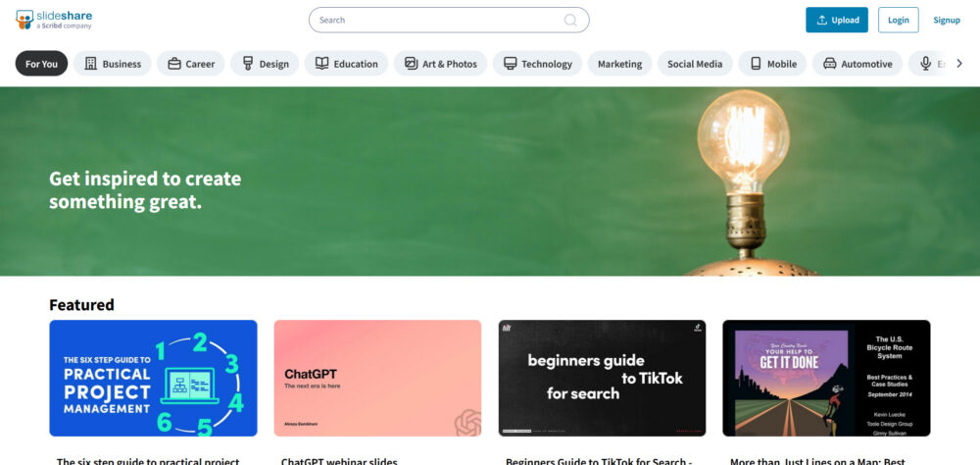Image resolution: width=980 pixels, height=465 pixels.
Task: Click the paintbrush icon on Design chip
Action: [x=248, y=63]
